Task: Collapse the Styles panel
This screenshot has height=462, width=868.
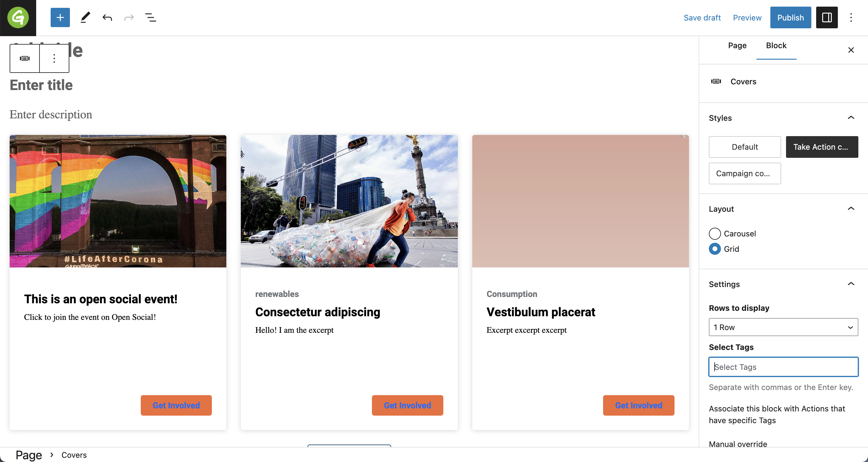Action: [851, 118]
